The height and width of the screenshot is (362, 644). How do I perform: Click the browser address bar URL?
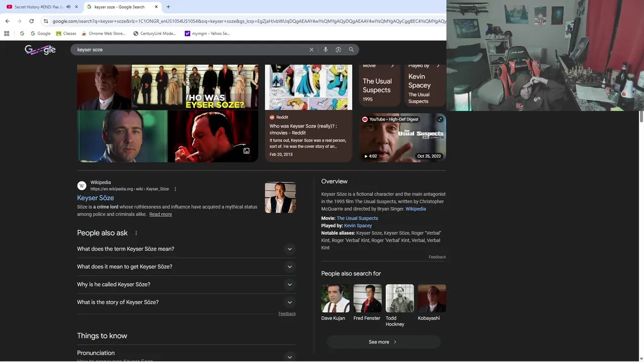249,21
